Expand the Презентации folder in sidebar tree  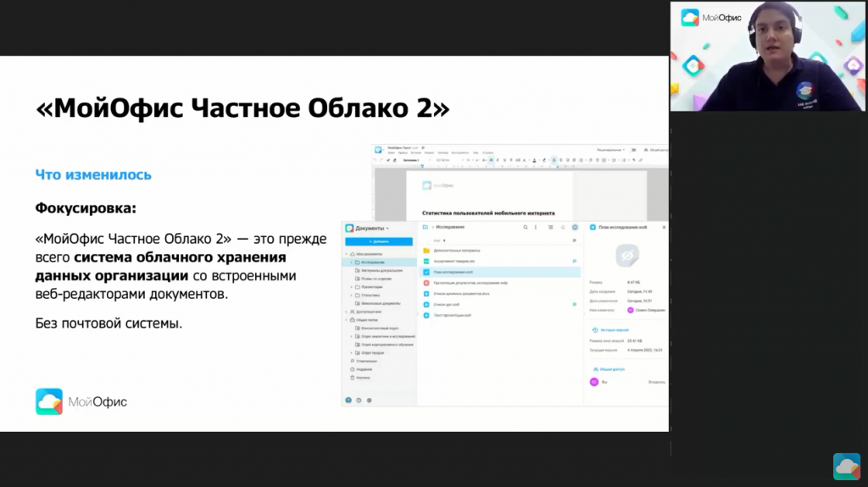pyautogui.click(x=352, y=287)
